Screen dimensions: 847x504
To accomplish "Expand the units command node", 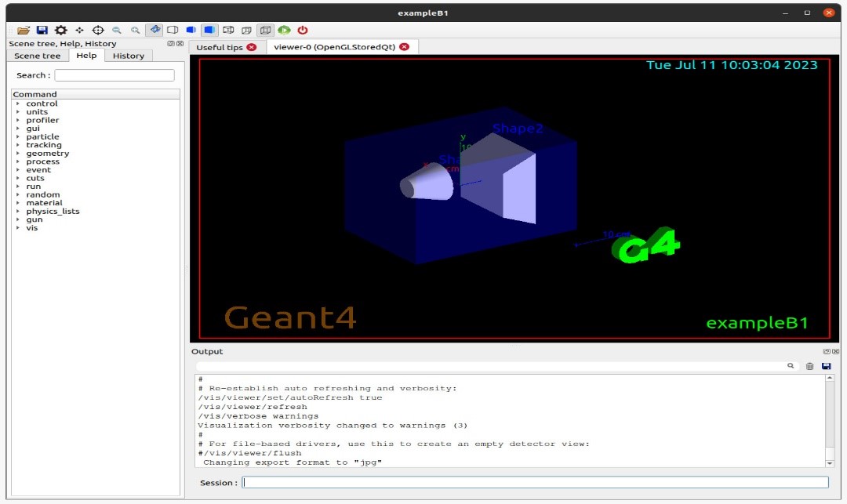I will 18,112.
